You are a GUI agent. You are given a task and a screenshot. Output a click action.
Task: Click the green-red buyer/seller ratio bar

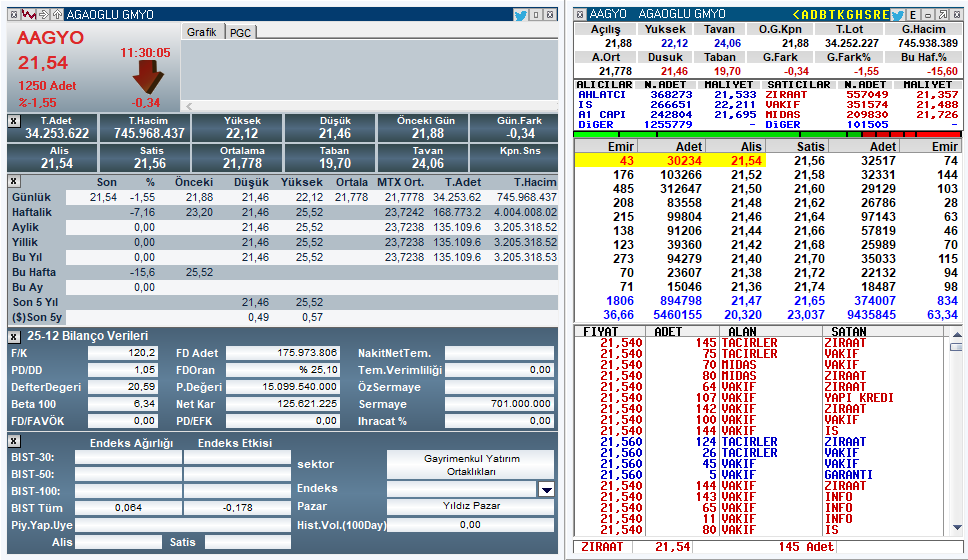767,134
